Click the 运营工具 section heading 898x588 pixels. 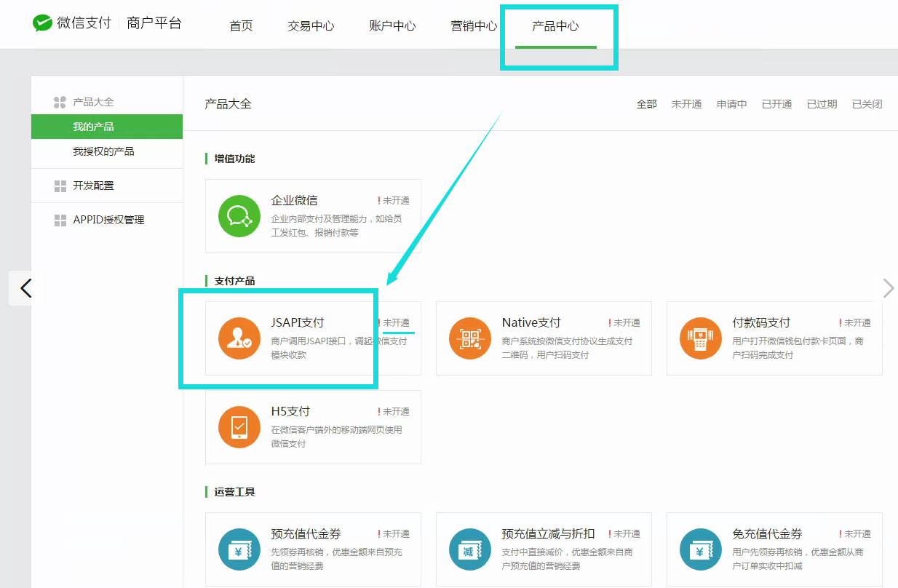(235, 492)
